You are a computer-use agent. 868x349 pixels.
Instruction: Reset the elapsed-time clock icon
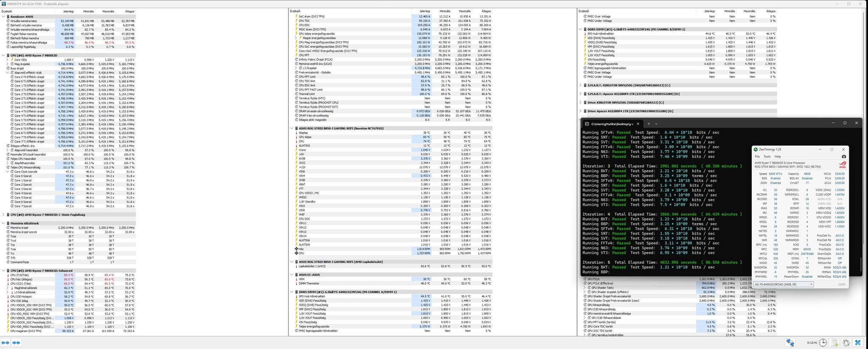(823, 343)
